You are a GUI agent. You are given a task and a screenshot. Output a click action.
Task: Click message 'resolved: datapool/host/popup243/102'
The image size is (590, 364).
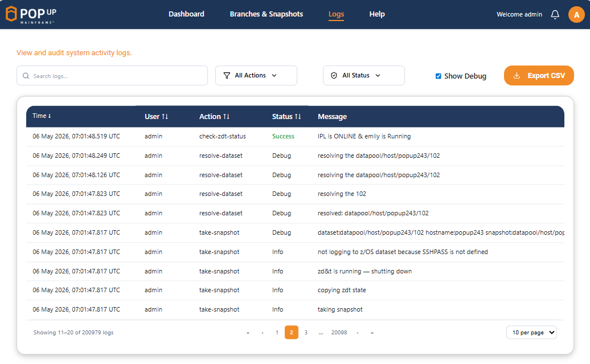373,213
